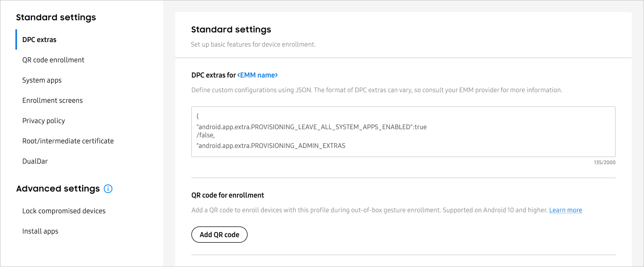Select Root/intermediate certificate item
The height and width of the screenshot is (267, 644).
click(x=68, y=141)
